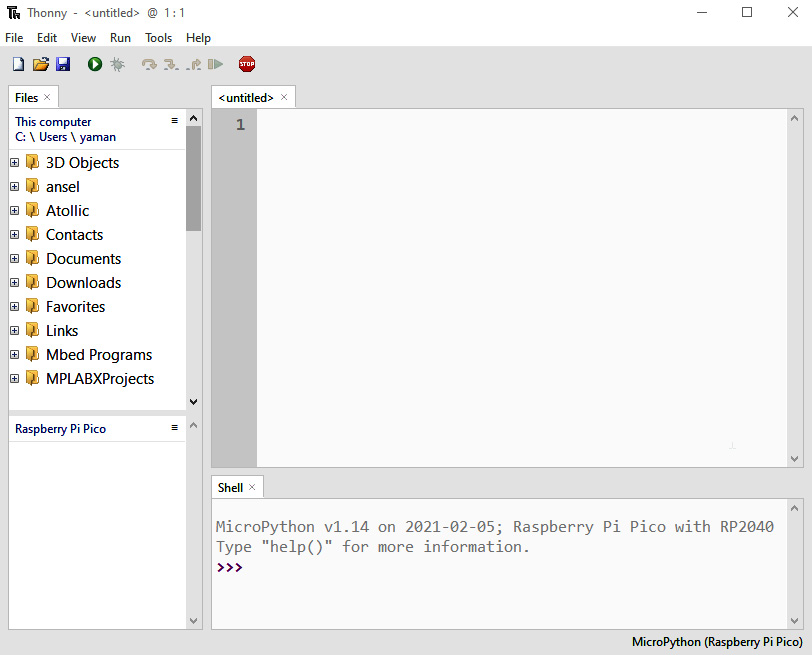Screen dimensions: 812x655
Task: Stop the backend with the red STOP icon
Action: [247, 64]
